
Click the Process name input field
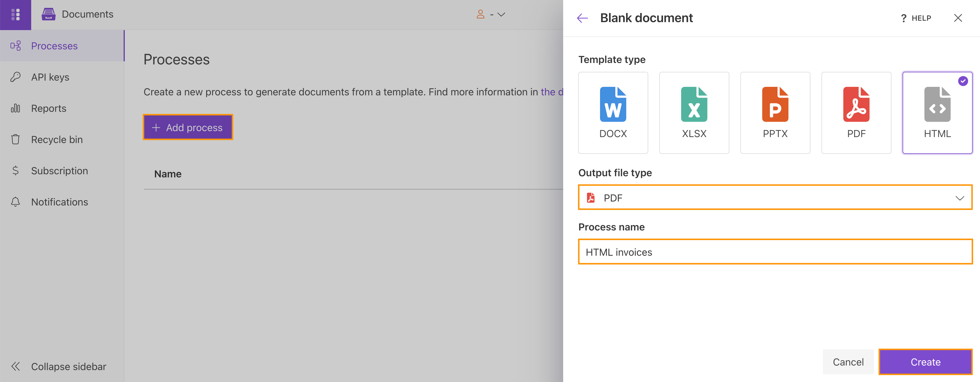[775, 251]
